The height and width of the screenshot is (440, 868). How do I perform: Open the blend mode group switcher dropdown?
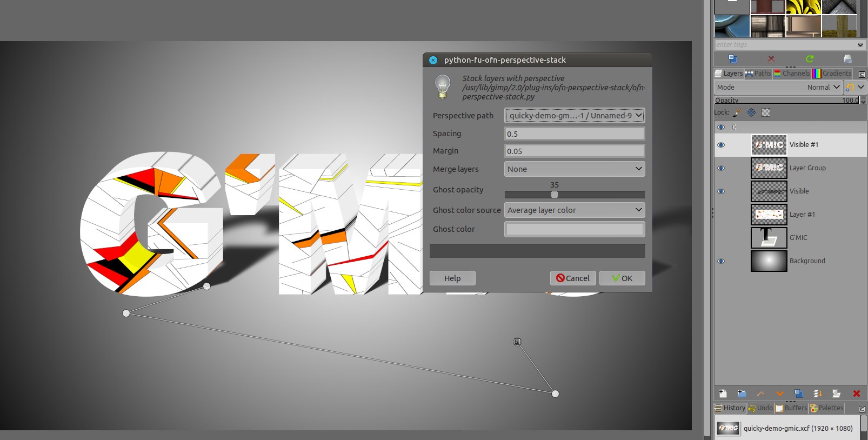coord(855,87)
